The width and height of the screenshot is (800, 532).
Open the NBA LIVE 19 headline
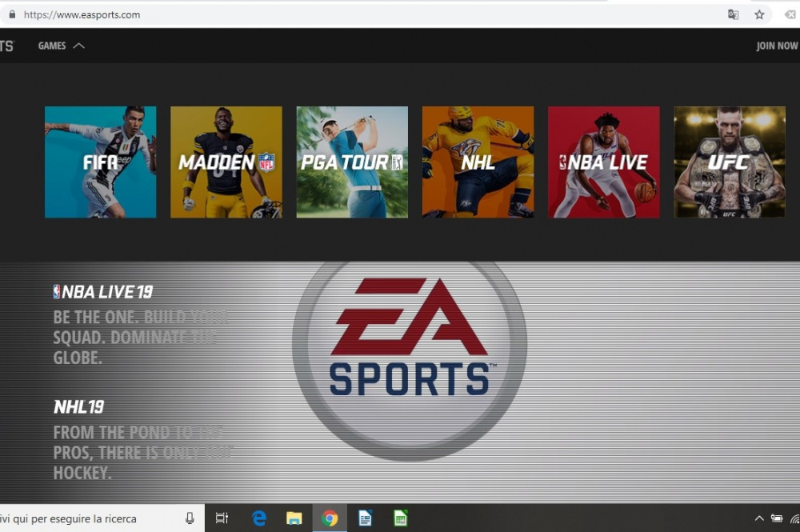point(103,292)
